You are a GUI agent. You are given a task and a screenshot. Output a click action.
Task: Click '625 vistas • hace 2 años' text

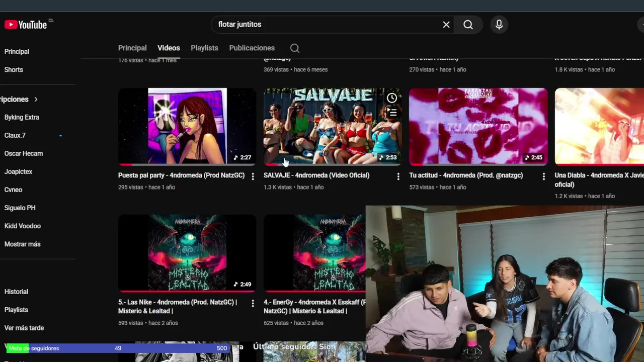click(x=293, y=323)
